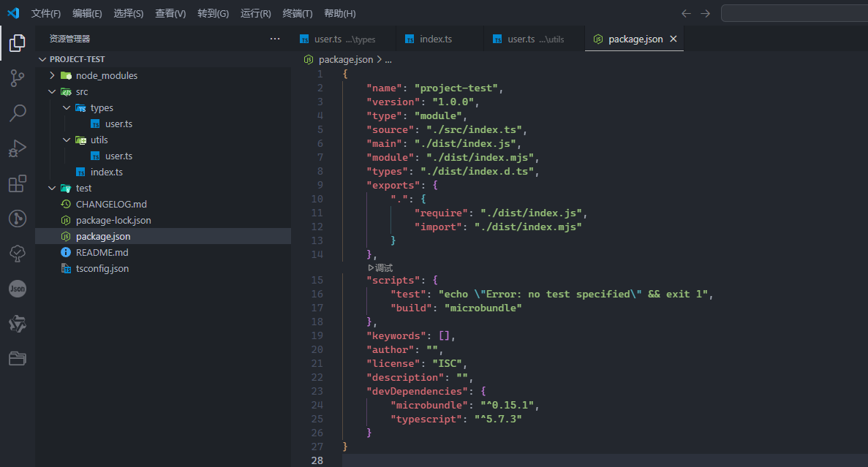This screenshot has height=467, width=868.
Task: Close the package.json tab
Action: coord(673,39)
